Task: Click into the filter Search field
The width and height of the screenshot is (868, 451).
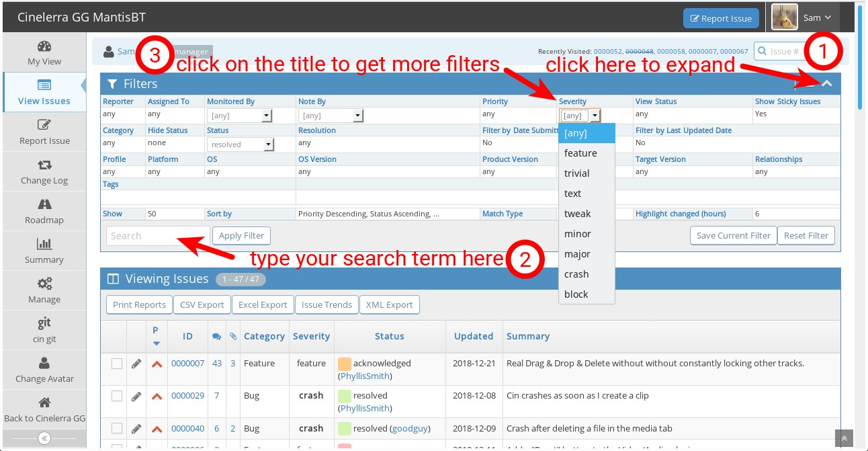Action: [x=157, y=236]
